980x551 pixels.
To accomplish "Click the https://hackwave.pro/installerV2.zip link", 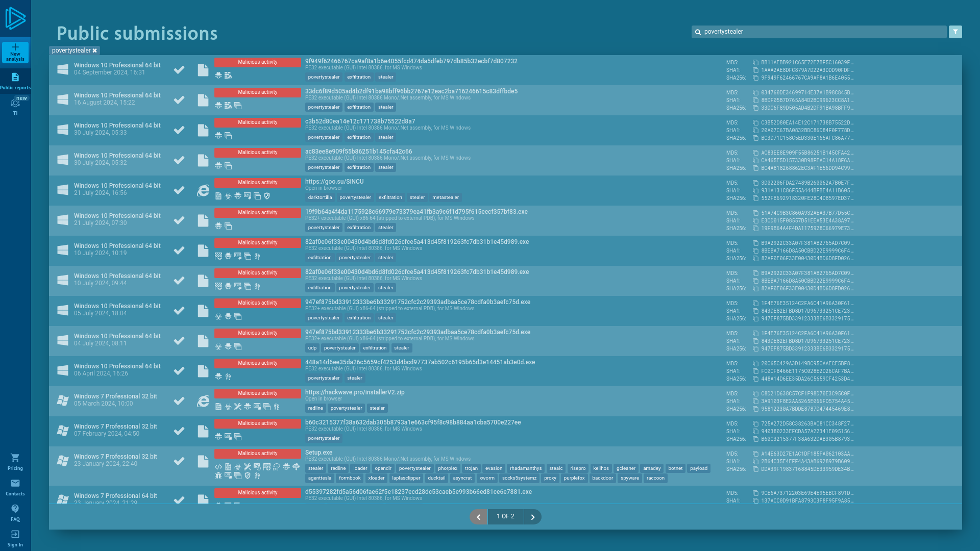I will [355, 392].
